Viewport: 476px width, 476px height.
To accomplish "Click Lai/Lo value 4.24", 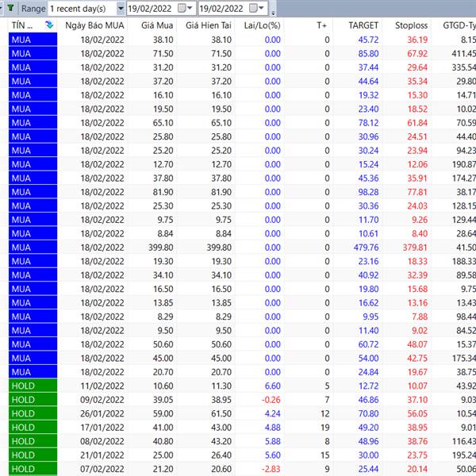I will (273, 413).
